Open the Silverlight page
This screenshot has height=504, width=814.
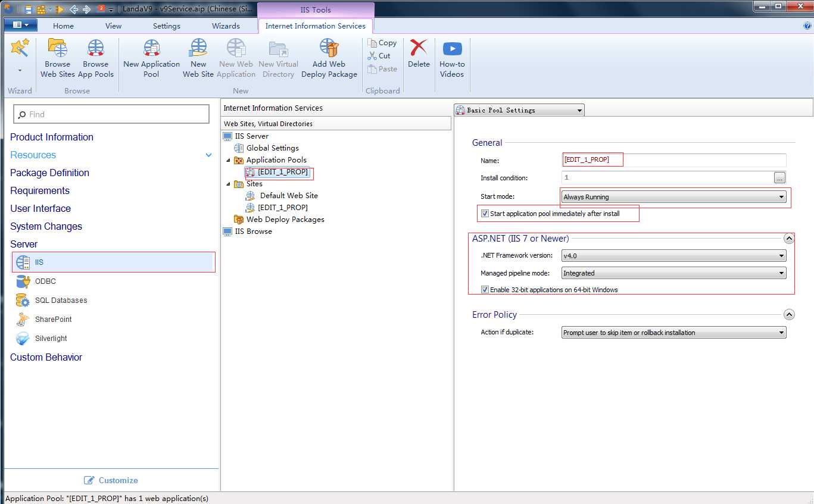coord(42,339)
